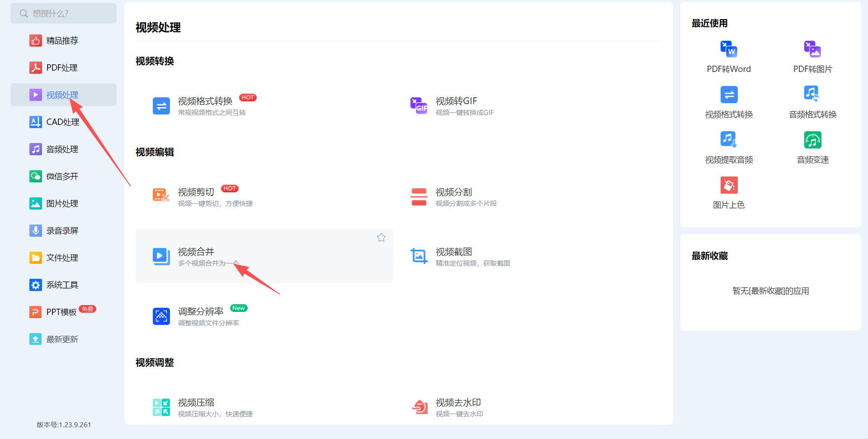Click 常规视频格式之间互转 description text
The height and width of the screenshot is (439, 868).
point(212,112)
